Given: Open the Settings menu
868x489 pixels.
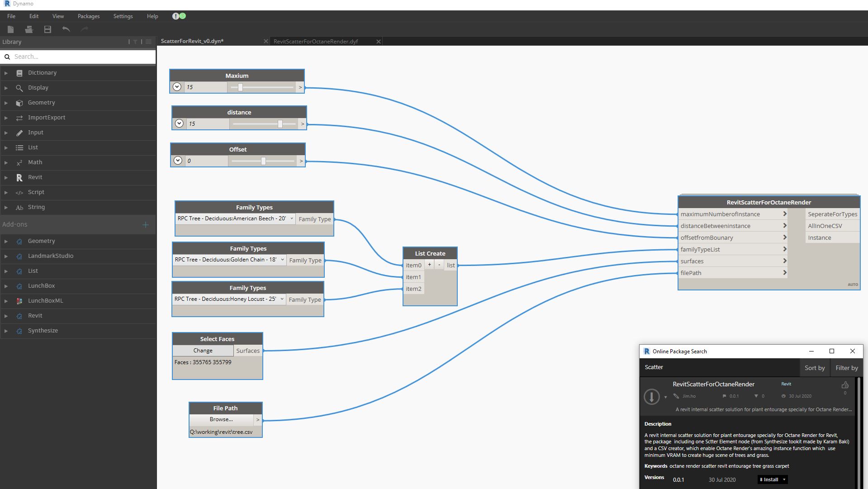Looking at the screenshot, I should click(x=123, y=16).
